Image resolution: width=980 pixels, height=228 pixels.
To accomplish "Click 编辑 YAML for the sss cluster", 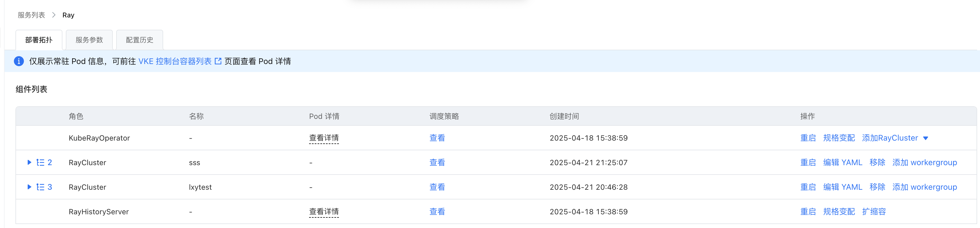I will [x=843, y=163].
